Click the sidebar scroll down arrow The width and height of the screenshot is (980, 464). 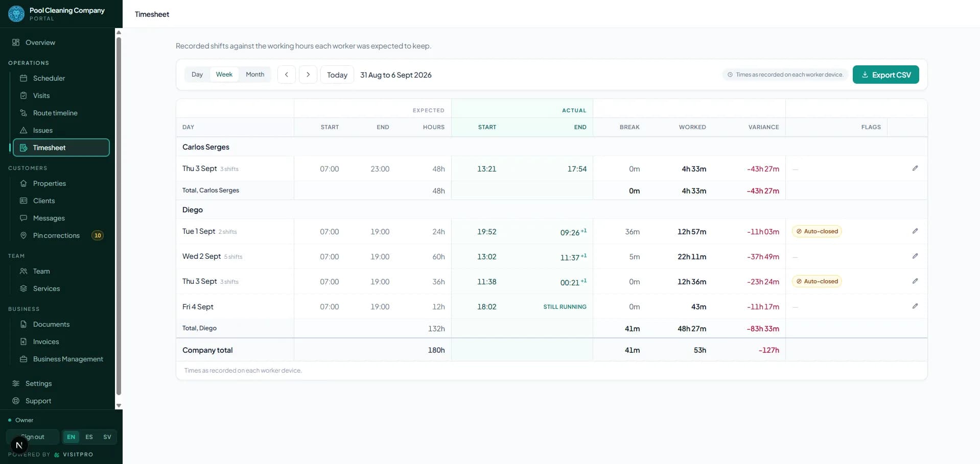[119, 405]
